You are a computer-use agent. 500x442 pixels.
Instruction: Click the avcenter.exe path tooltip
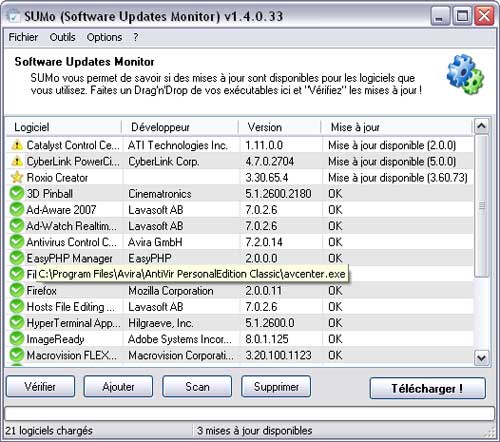point(192,274)
